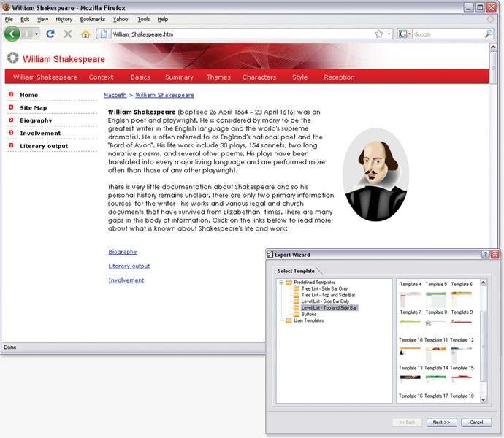Click the Google search input field
Viewport: 504px width, 438px height.
tap(447, 34)
